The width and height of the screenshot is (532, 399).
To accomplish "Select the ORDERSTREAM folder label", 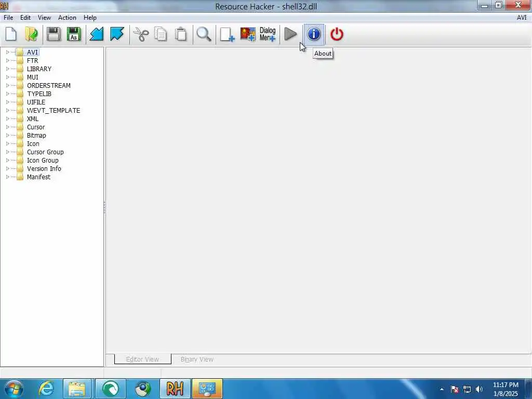I will (x=49, y=86).
